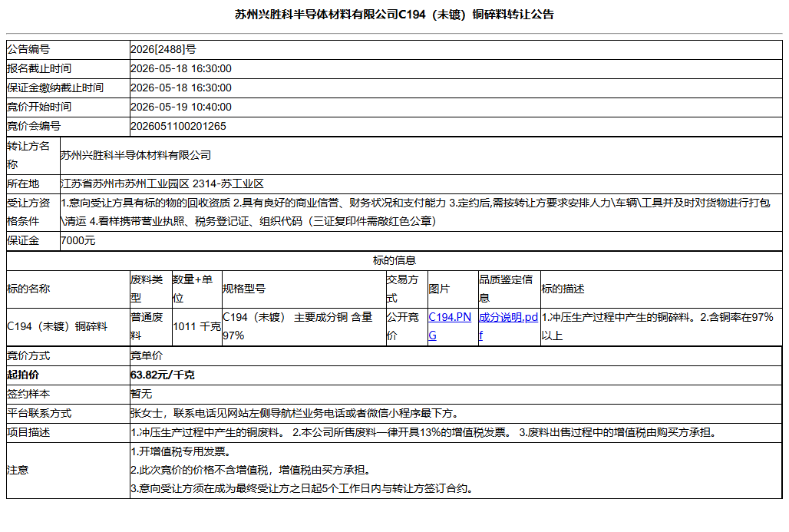Click the 标的描述 column header
The height and width of the screenshot is (532, 789).
click(661, 289)
